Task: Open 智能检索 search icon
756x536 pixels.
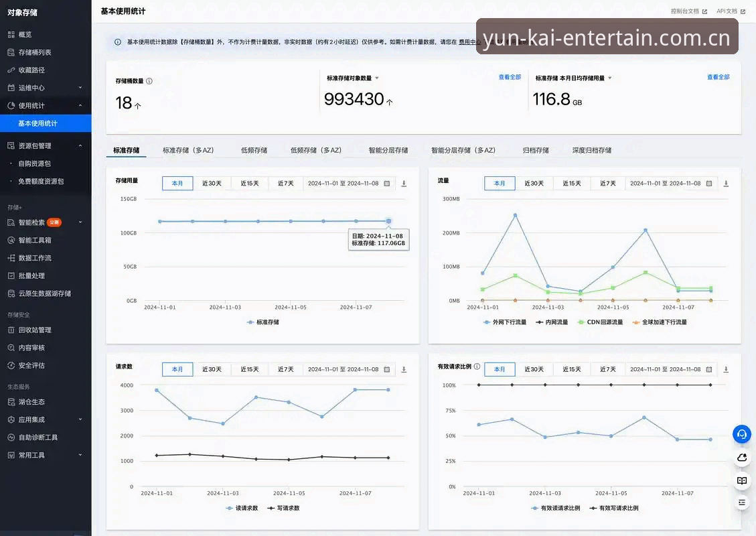Action: click(x=11, y=222)
